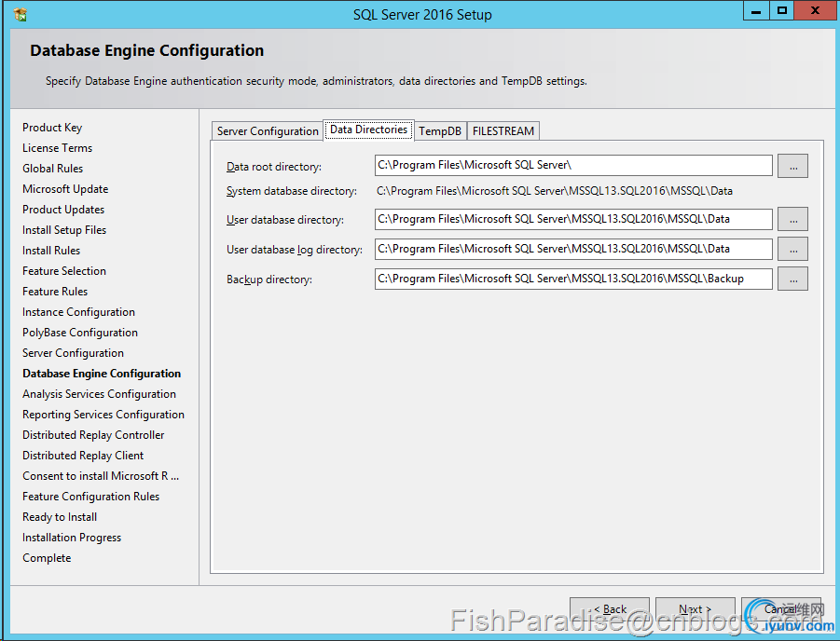The height and width of the screenshot is (641, 840).
Task: Click the Backup directory label
Action: coord(269,280)
